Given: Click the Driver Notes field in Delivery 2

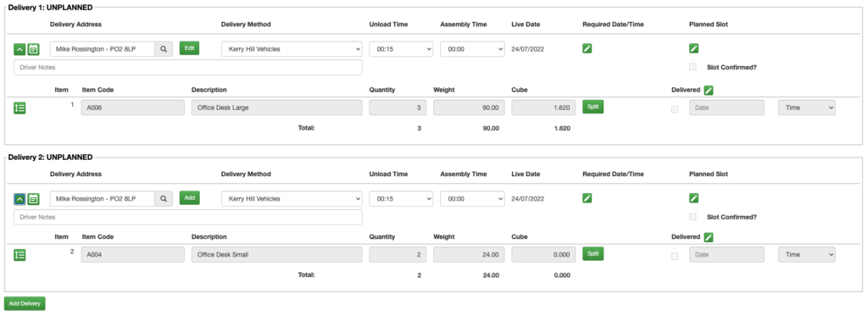Looking at the screenshot, I should pyautogui.click(x=188, y=217).
